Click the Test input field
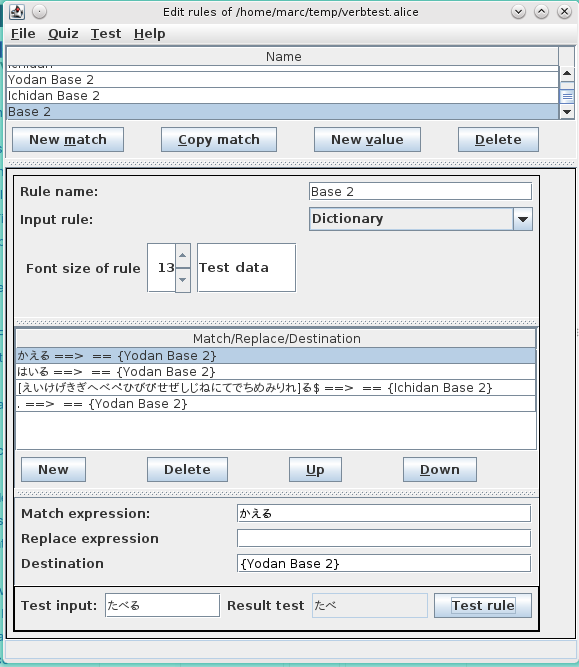579x667 pixels. (x=163, y=605)
